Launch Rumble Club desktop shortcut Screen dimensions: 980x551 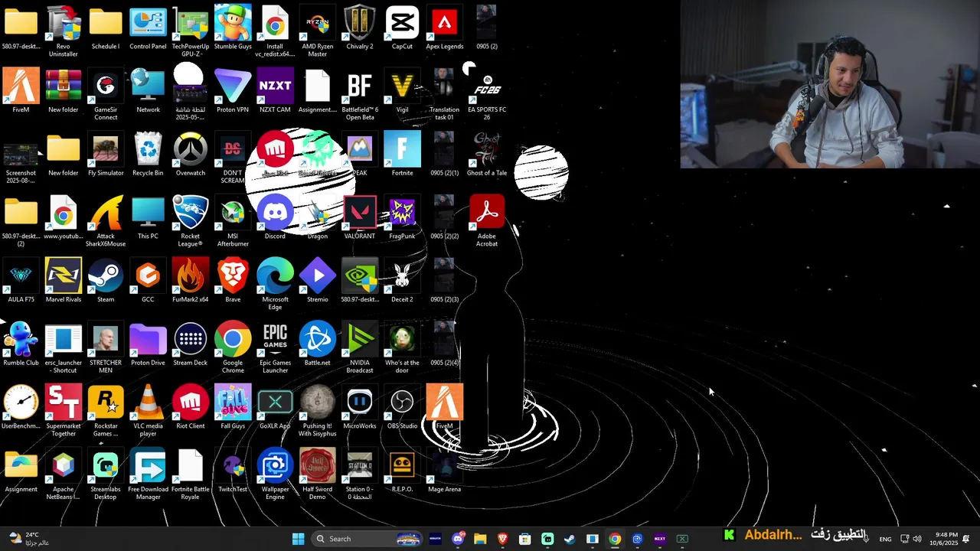click(21, 344)
